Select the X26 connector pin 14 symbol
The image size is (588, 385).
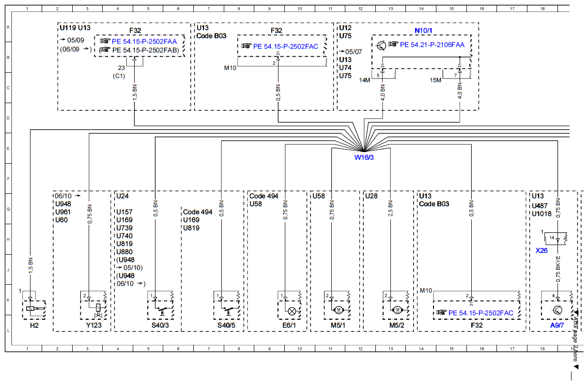coord(557,239)
